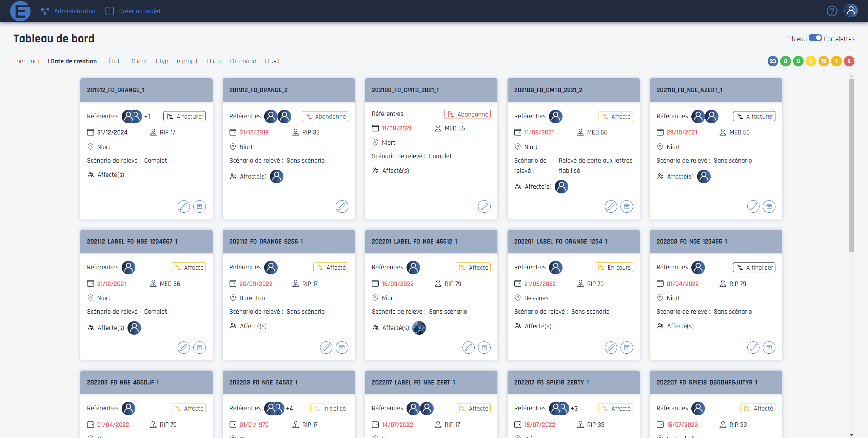Edit abandoned project 201912_FO_ORANGE_2

click(x=342, y=206)
